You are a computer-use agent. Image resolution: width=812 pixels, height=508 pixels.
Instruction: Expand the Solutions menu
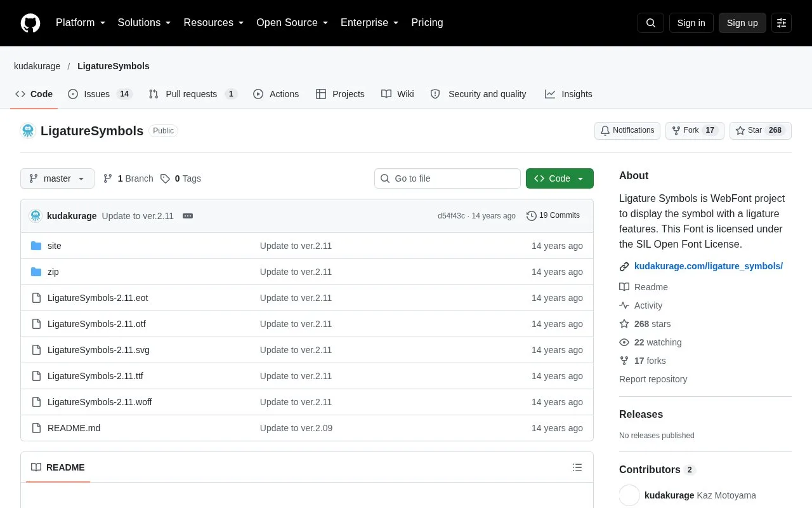point(145,23)
